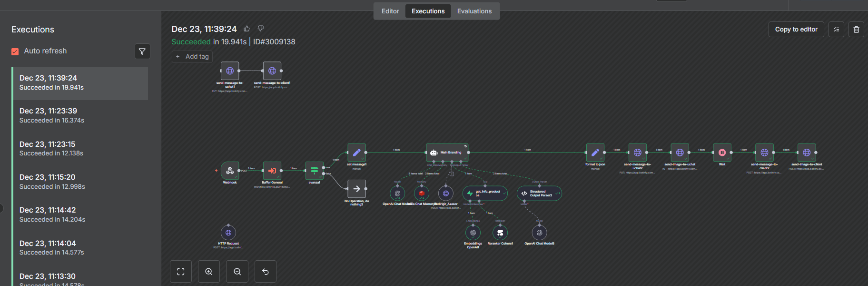Open the executions filter funnel icon
Viewport: 868px width, 286px height.
click(142, 51)
